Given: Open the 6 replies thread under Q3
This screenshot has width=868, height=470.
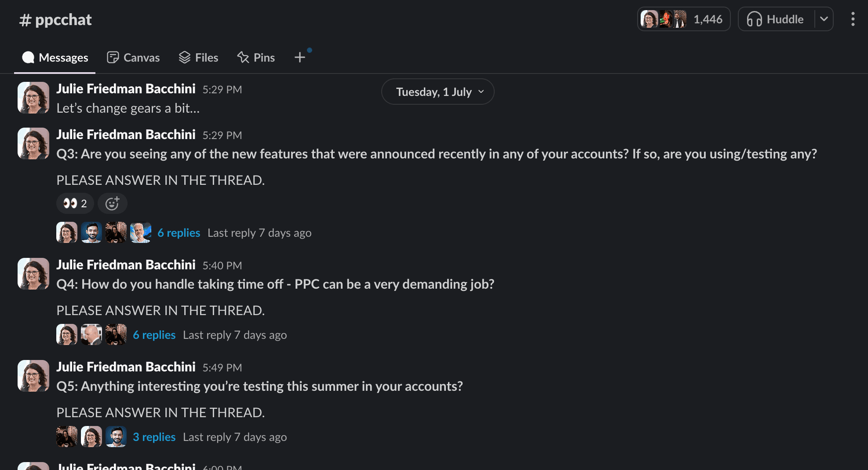Looking at the screenshot, I should point(179,232).
